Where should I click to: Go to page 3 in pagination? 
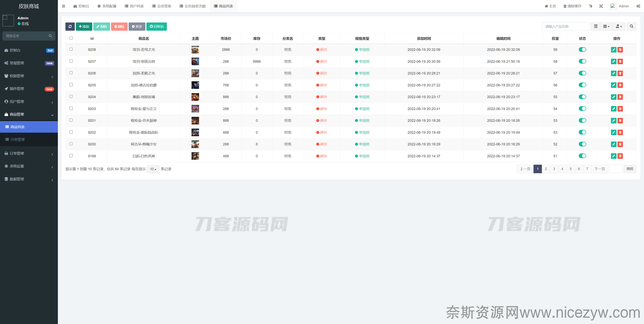click(x=554, y=169)
